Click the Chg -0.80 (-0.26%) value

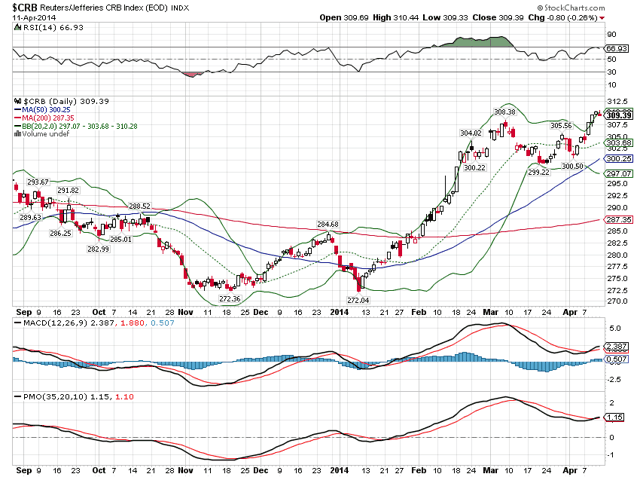click(x=562, y=18)
